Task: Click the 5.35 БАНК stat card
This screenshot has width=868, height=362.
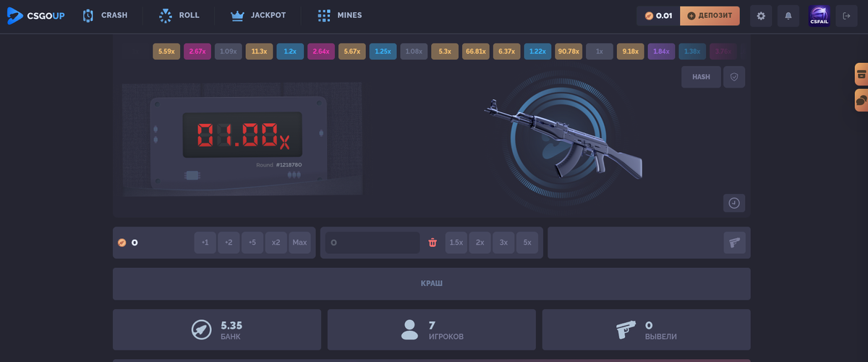Action: click(x=217, y=330)
